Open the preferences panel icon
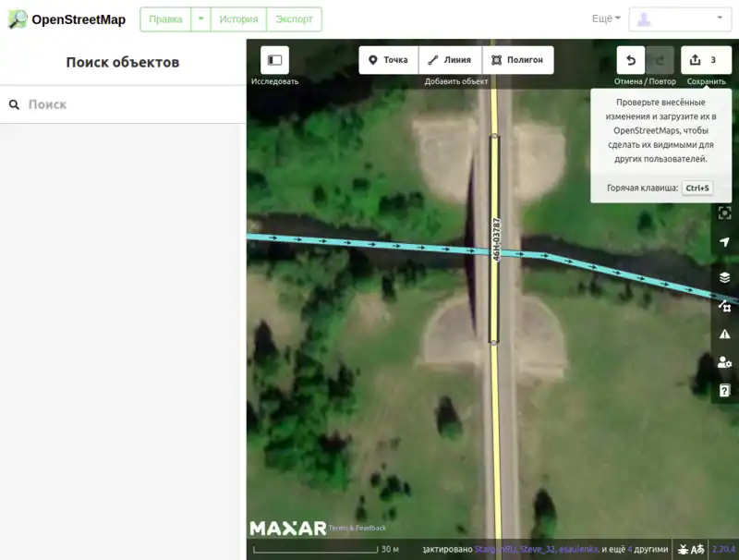This screenshot has width=739, height=560. 724,363
